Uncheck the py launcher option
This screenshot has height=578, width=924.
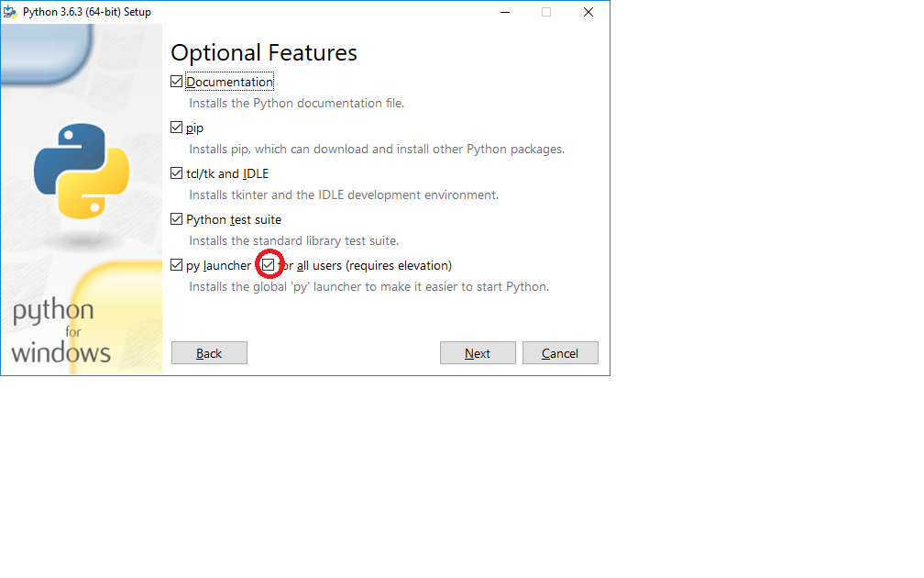tap(176, 264)
